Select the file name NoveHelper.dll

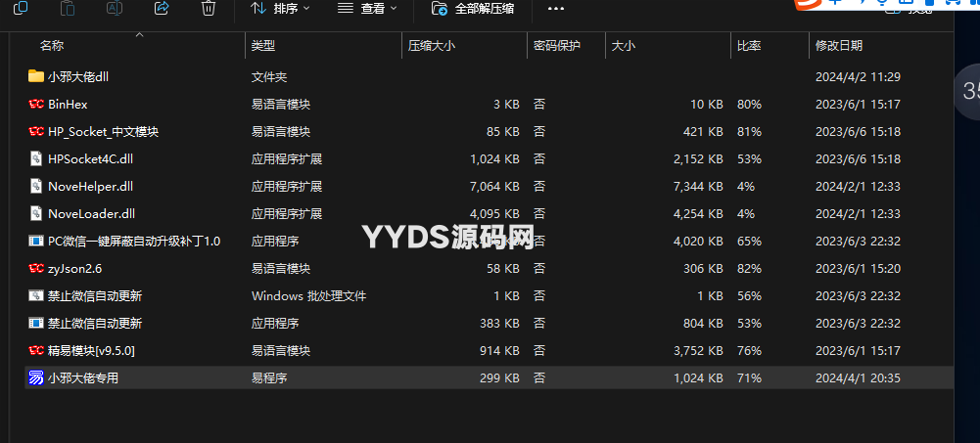tap(91, 187)
